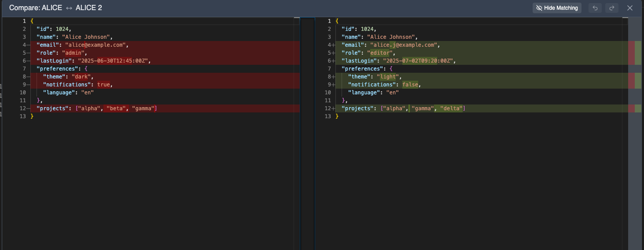Click the "9+" added-line number for notifications
The width and height of the screenshot is (644, 250).
click(x=331, y=85)
